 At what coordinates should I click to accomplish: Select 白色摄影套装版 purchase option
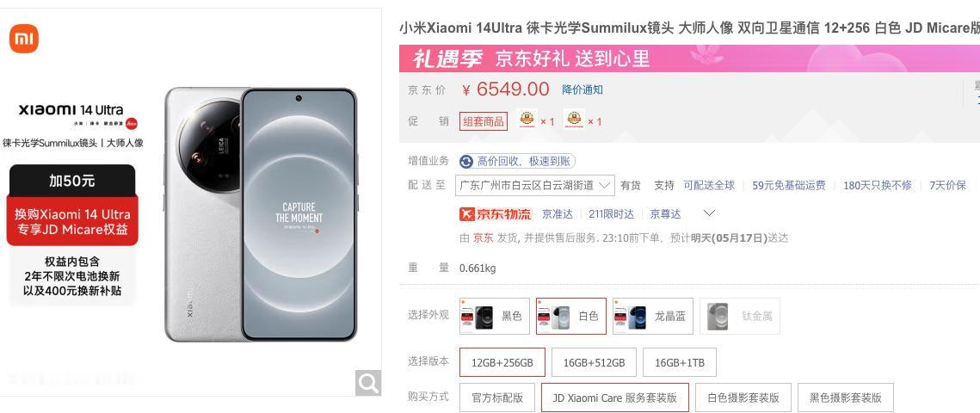coord(743,398)
